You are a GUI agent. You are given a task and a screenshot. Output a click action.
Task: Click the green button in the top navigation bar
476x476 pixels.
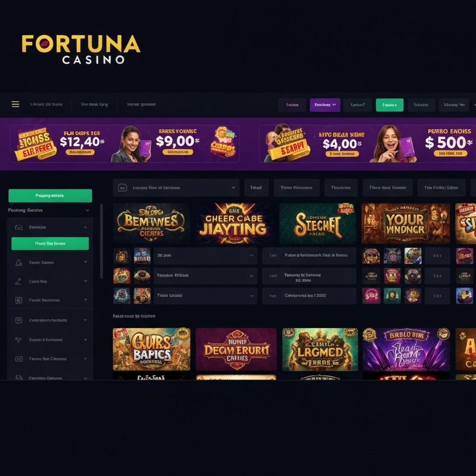(390, 105)
